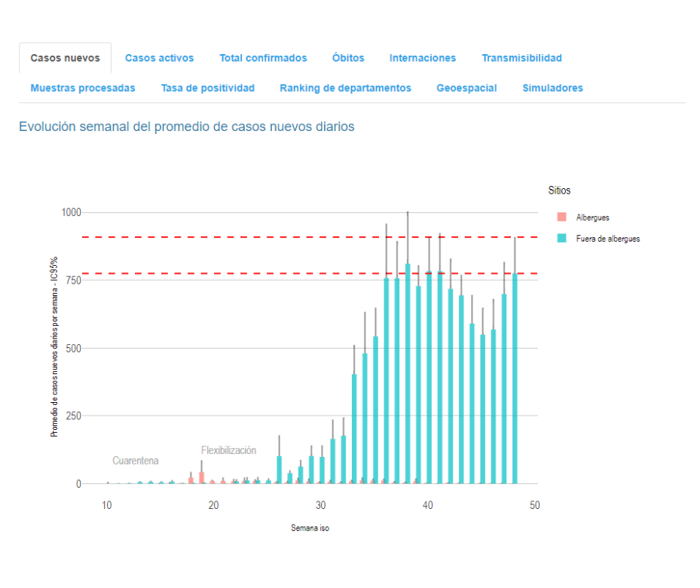The height and width of the screenshot is (588, 700).
Task: Open the Casos activos tab
Action: click(159, 58)
